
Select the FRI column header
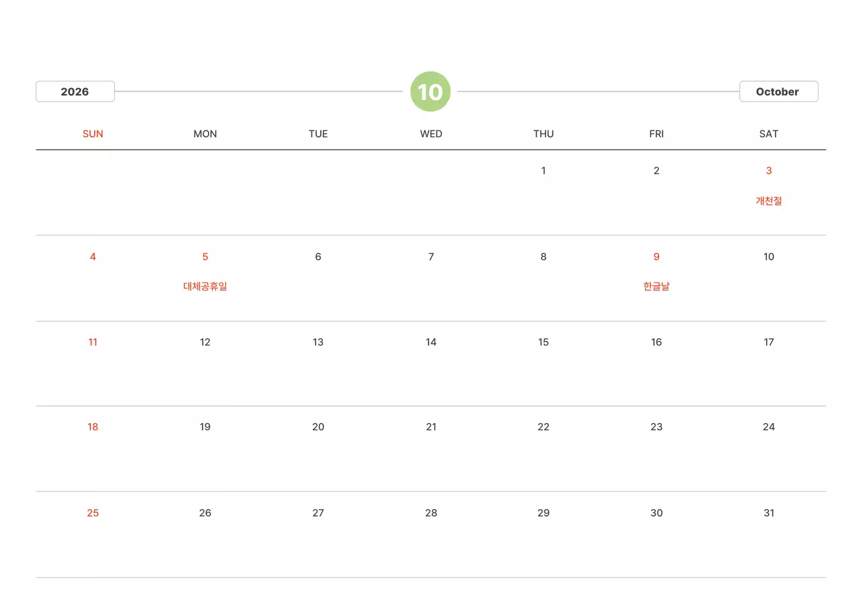tap(657, 134)
